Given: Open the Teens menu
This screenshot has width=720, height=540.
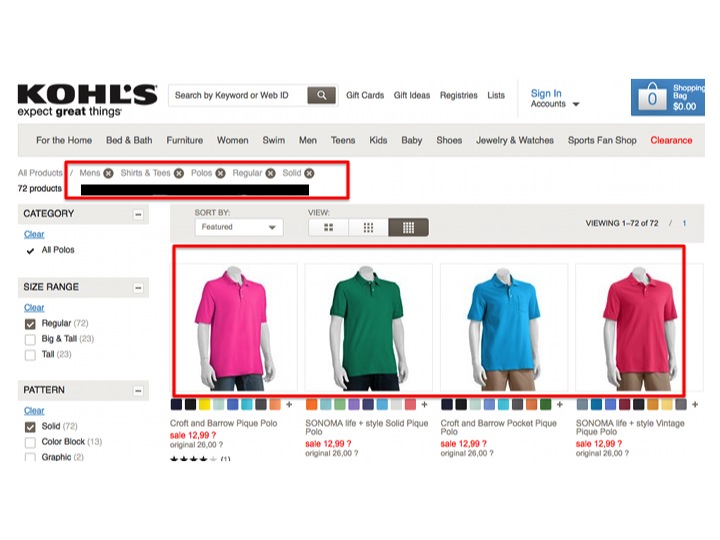Looking at the screenshot, I should tap(343, 140).
